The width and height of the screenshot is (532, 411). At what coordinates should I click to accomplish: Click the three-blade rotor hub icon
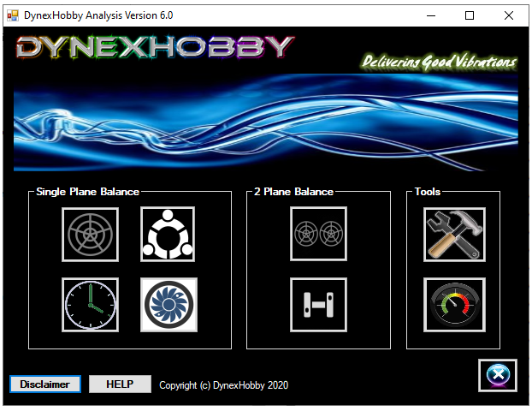(168, 234)
